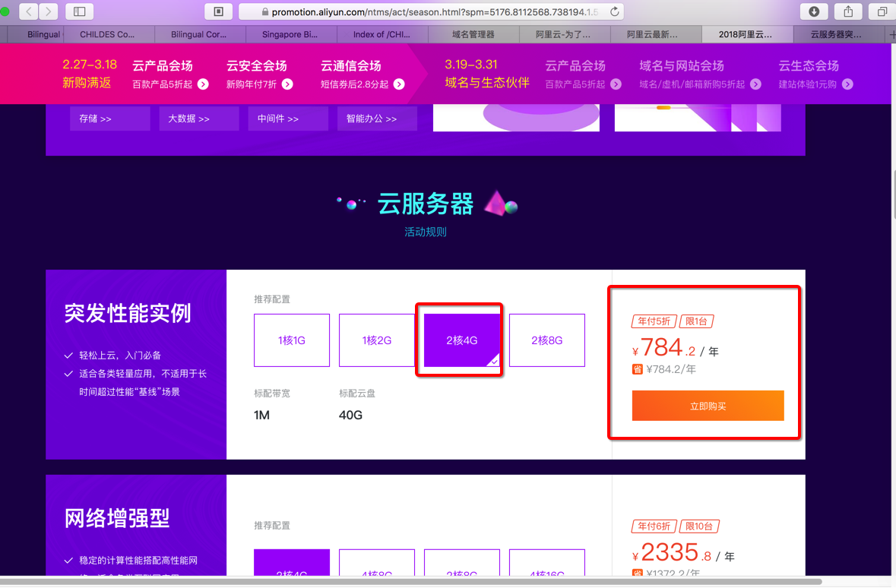The image size is (896, 588).
Task: Click the 限1台 tag
Action: coord(697,321)
